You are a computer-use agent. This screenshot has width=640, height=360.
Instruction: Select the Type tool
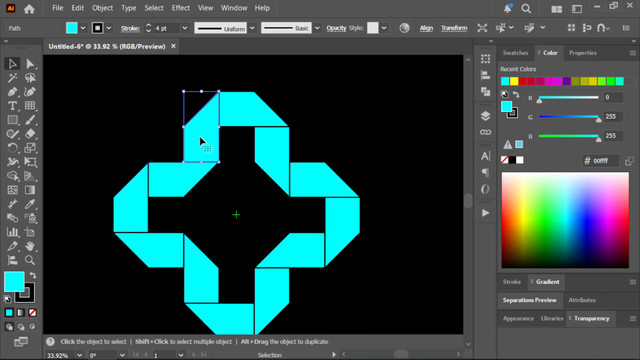coord(12,106)
